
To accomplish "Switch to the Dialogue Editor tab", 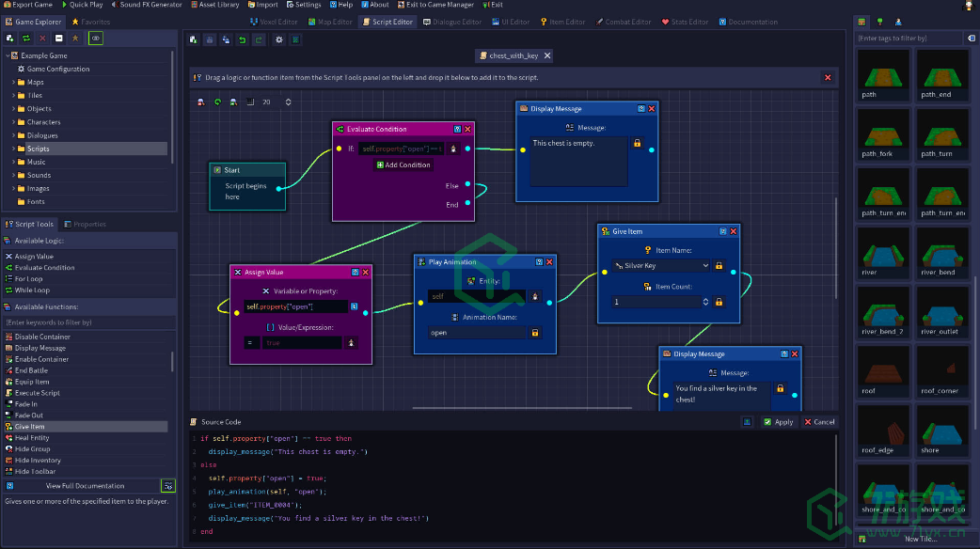I will point(451,22).
